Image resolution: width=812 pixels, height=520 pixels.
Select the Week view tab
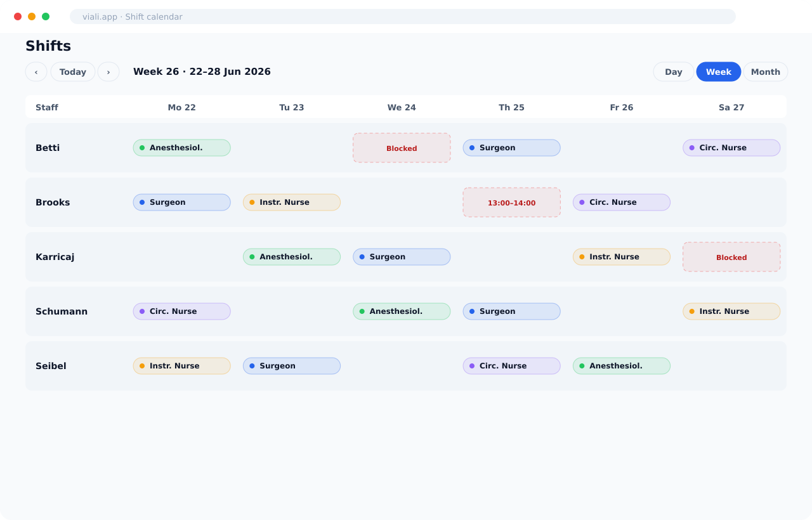(x=719, y=72)
